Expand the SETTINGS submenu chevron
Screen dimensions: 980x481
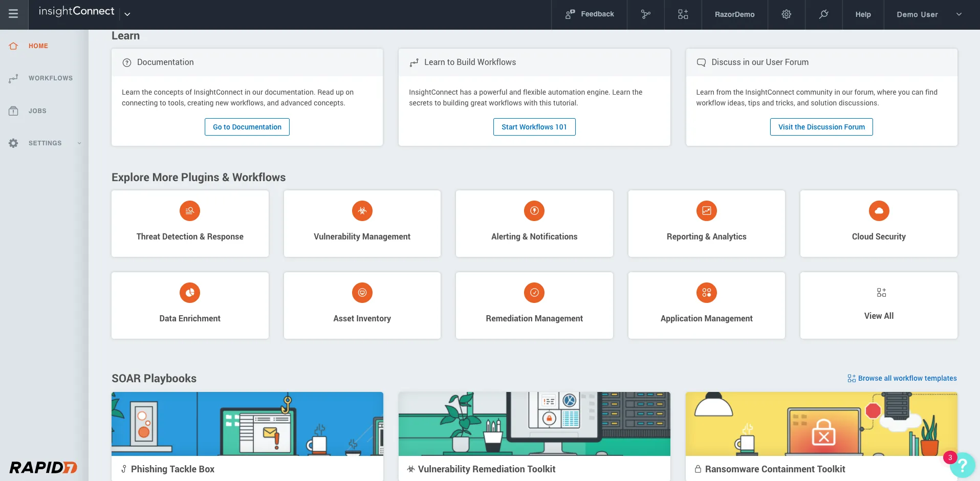tap(79, 143)
